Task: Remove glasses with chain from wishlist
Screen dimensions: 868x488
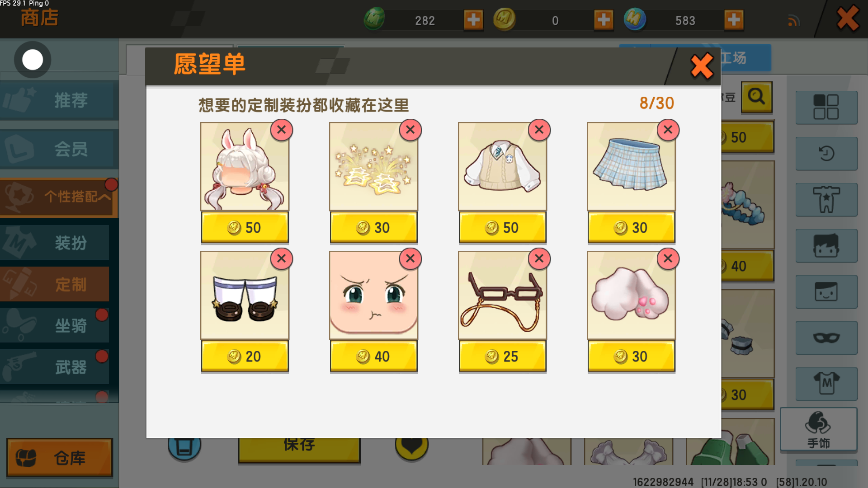Action: [x=539, y=259]
